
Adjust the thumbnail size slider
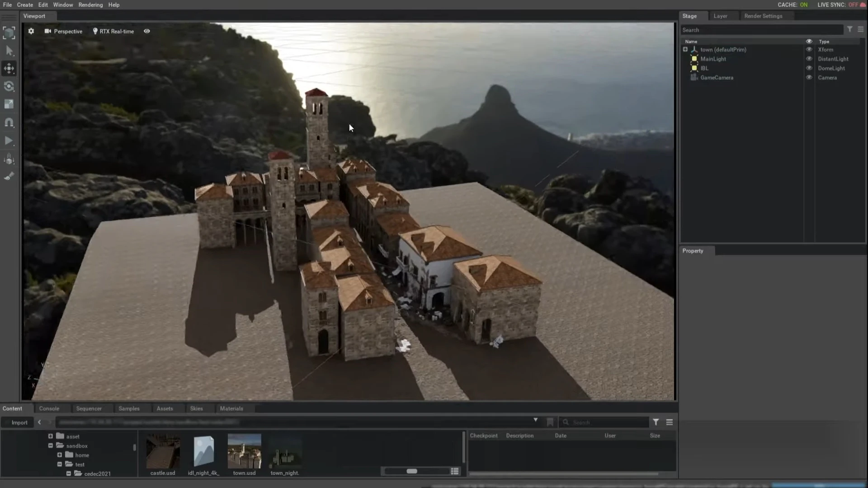pos(412,471)
